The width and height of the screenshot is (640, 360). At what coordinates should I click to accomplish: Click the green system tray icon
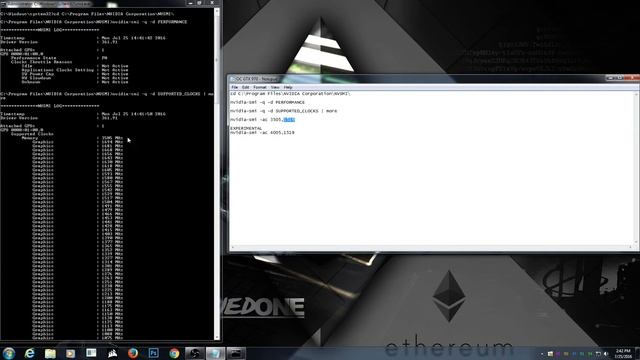point(590,354)
